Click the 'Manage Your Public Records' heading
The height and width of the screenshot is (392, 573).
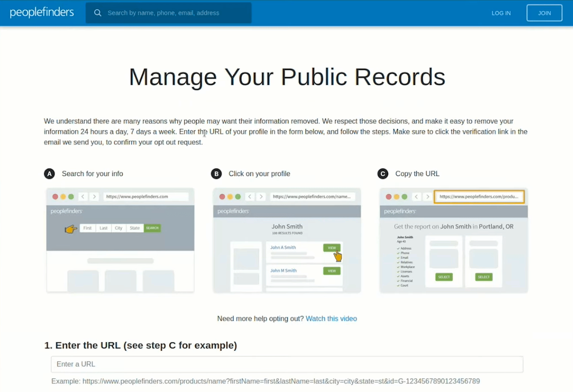(287, 77)
